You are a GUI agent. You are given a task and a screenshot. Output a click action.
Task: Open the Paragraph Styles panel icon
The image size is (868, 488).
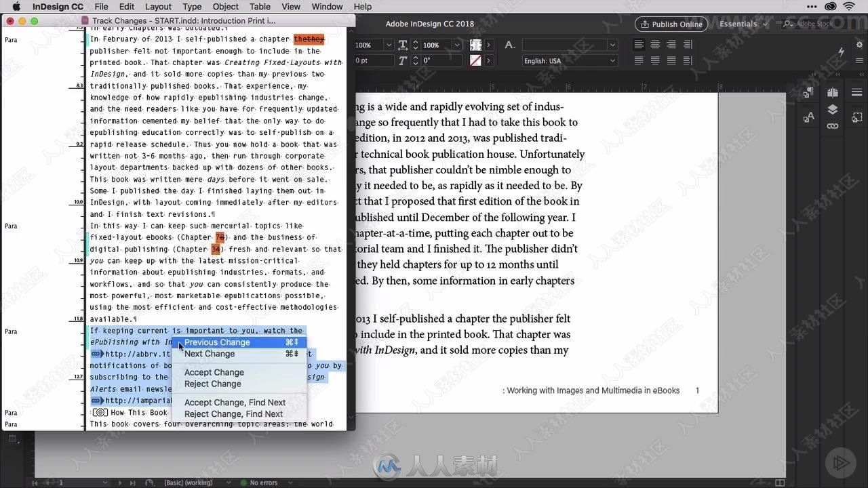808,93
